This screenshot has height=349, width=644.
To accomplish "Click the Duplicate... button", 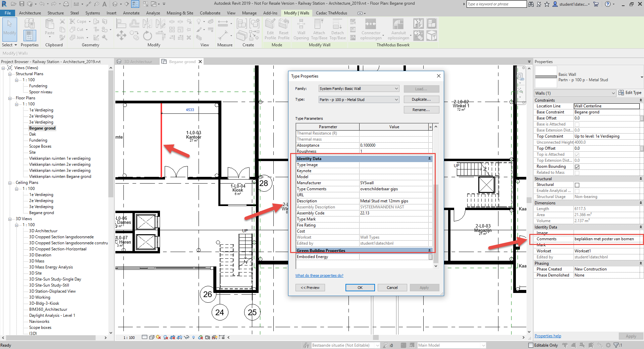I will [421, 99].
